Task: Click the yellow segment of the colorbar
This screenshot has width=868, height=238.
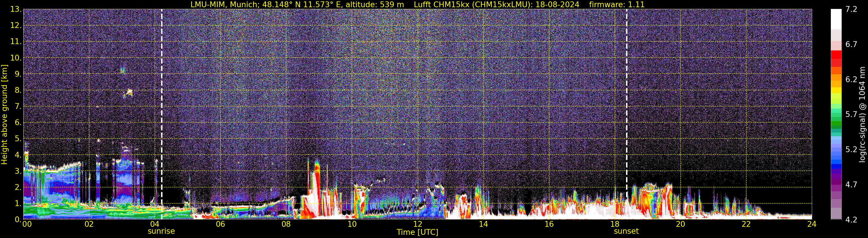Action: 836,90
